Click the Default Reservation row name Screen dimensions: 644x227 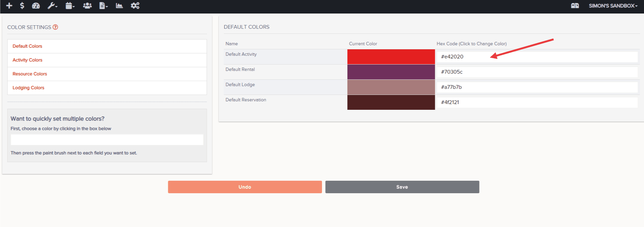coord(246,100)
